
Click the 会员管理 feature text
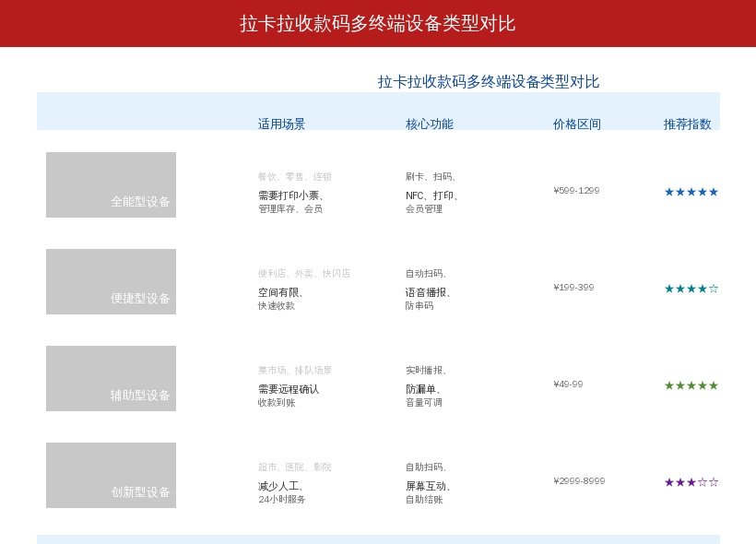tap(424, 208)
